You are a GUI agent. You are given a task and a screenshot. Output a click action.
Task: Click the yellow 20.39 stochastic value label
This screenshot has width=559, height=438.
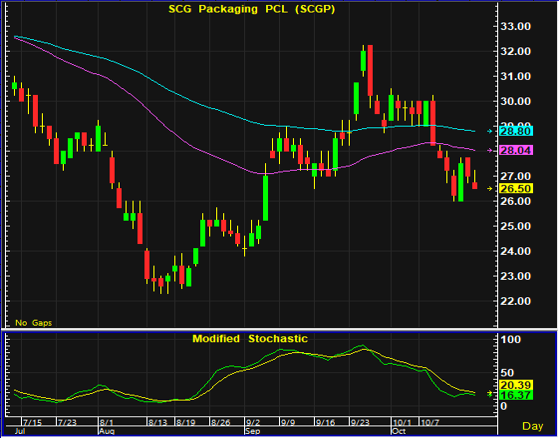tap(516, 385)
